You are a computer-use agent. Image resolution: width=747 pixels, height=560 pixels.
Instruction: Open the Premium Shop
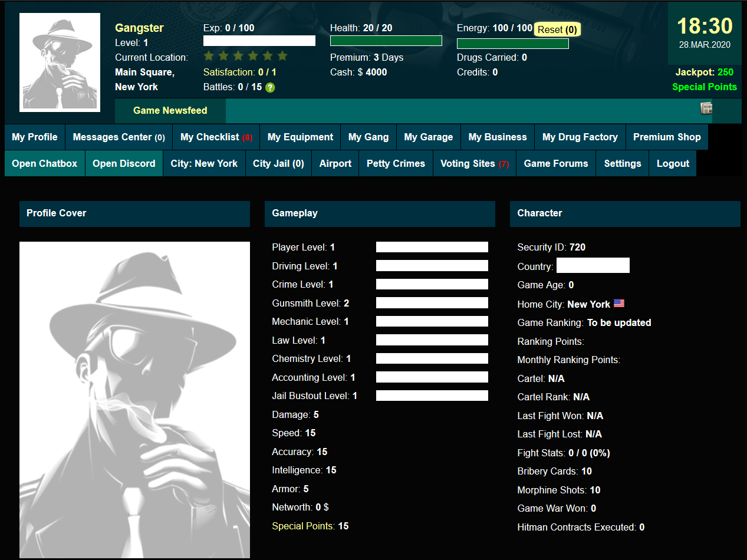666,137
